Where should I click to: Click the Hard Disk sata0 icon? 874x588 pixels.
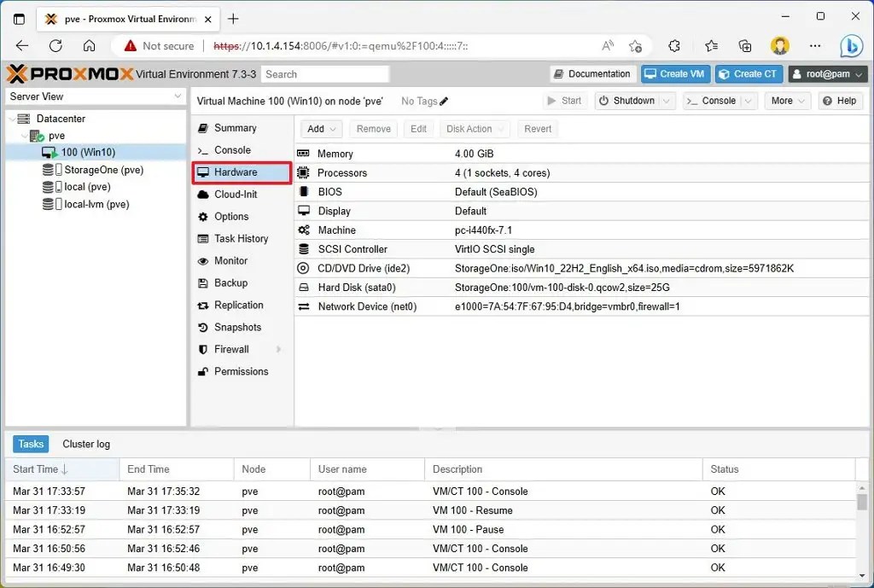(x=305, y=287)
